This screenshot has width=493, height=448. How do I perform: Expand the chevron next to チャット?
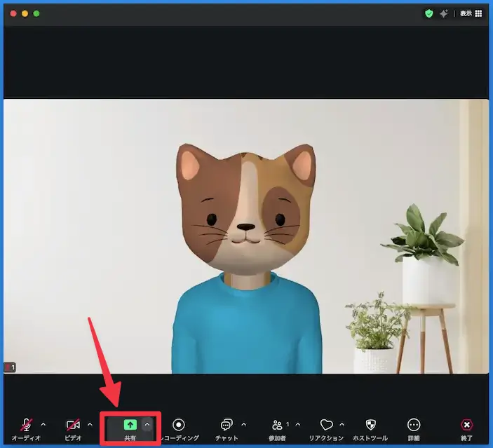point(243,425)
